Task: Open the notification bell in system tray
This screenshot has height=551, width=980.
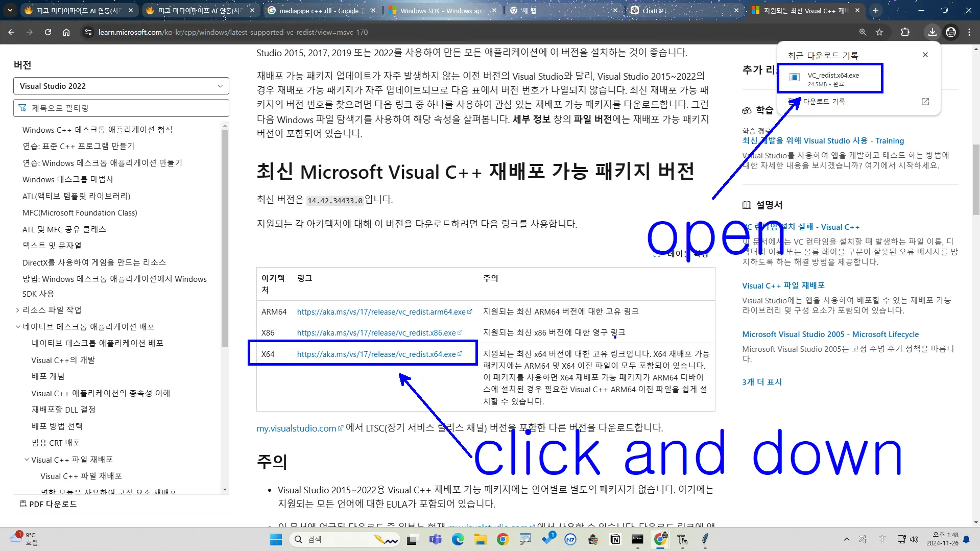Action: (x=966, y=539)
